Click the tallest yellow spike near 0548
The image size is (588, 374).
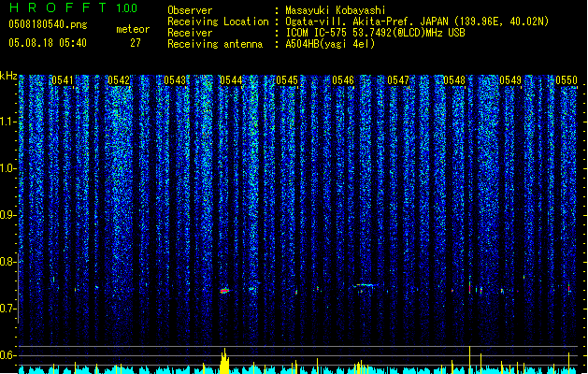coord(469,360)
